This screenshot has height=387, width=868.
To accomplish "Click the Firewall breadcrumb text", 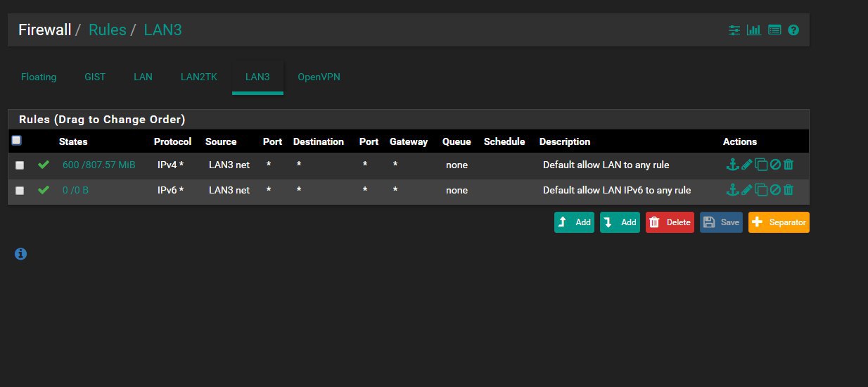I will click(x=44, y=30).
